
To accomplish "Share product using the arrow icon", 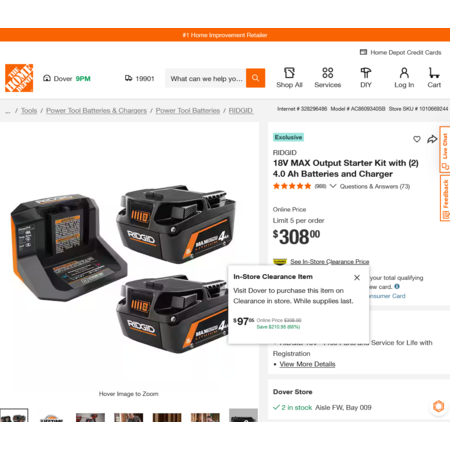I will tap(432, 139).
